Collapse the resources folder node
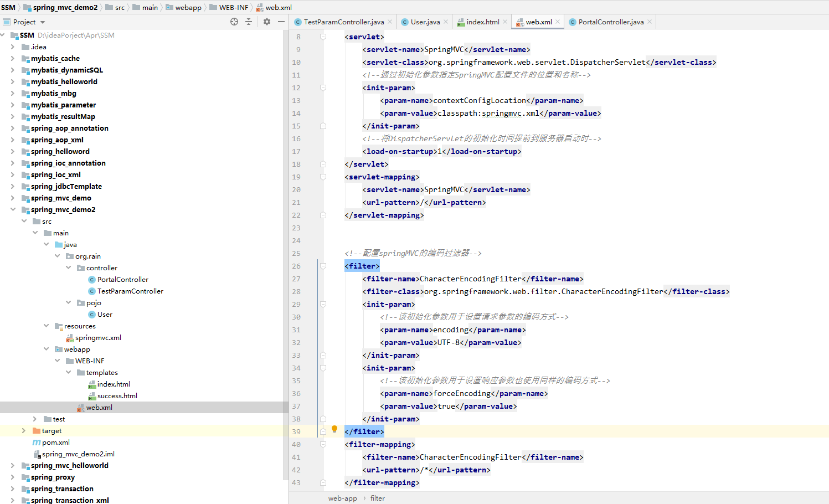 click(x=47, y=326)
